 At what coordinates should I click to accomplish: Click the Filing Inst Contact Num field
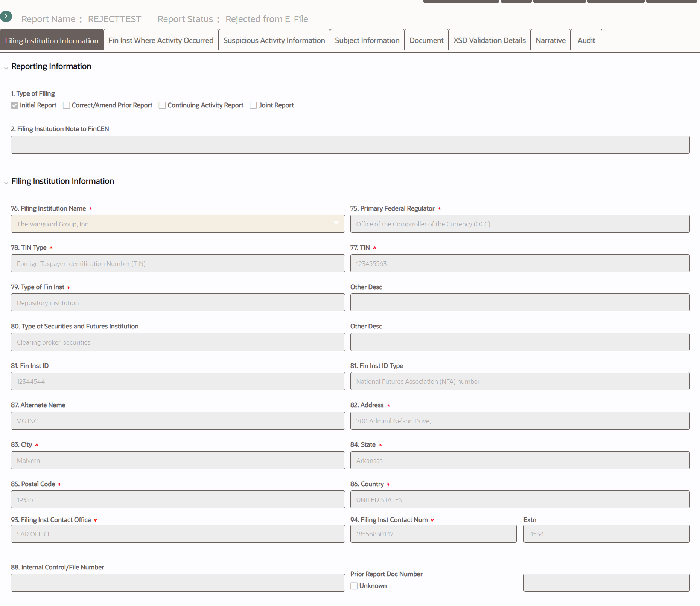[x=434, y=534]
